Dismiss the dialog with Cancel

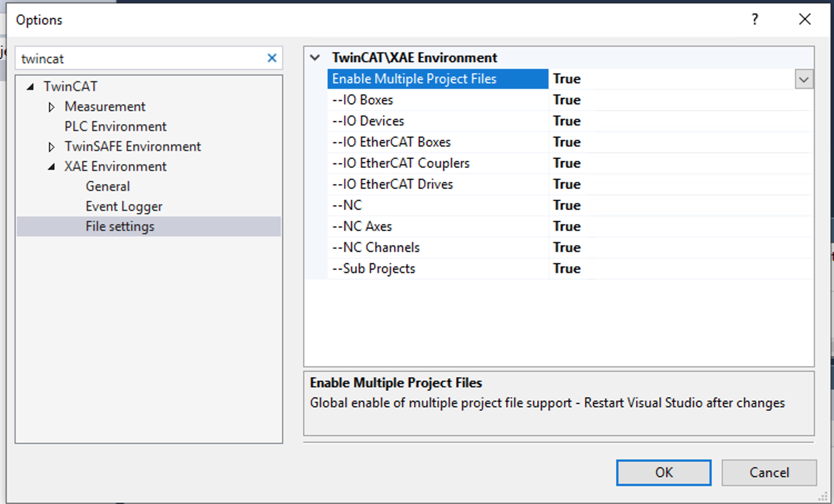click(x=768, y=472)
